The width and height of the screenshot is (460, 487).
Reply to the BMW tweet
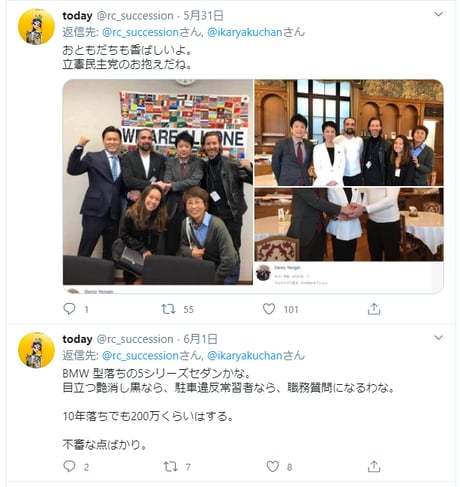(x=69, y=466)
